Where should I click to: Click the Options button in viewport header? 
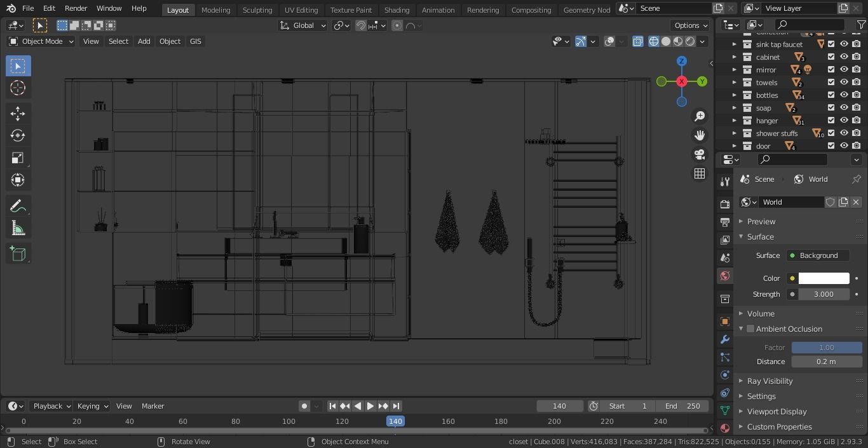point(691,25)
